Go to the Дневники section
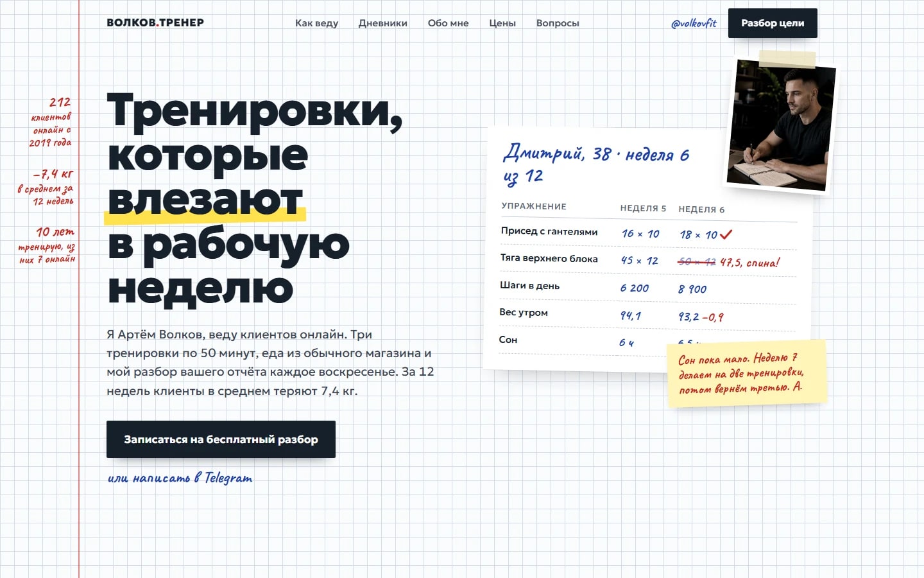This screenshot has width=924, height=578. pos(383,23)
